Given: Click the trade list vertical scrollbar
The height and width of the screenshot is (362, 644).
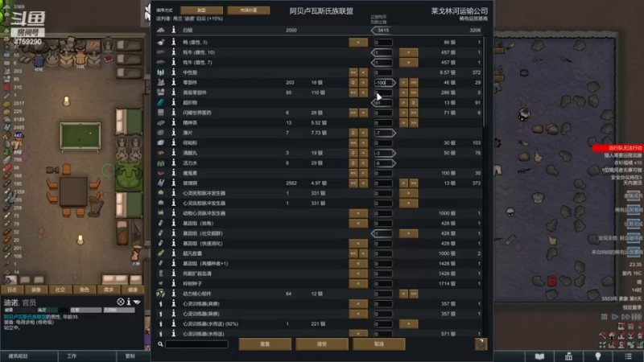Looking at the screenshot, I should pos(485,82).
